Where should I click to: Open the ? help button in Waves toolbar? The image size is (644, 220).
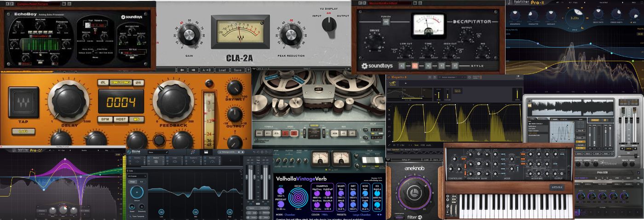coord(248,70)
